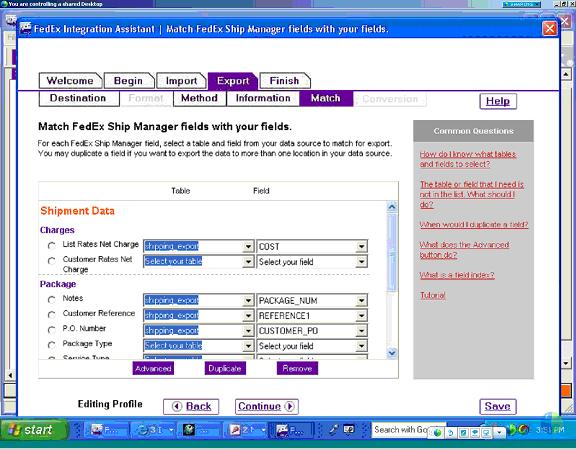The height and width of the screenshot is (450, 576).
Task: Select the P.O. Number radio button
Action: point(51,330)
